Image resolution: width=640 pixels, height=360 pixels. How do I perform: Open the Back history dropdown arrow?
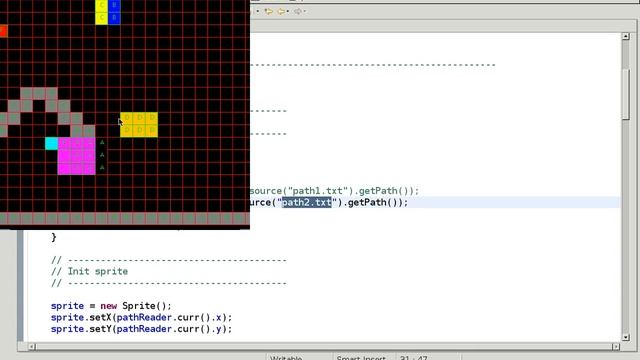[x=288, y=11]
